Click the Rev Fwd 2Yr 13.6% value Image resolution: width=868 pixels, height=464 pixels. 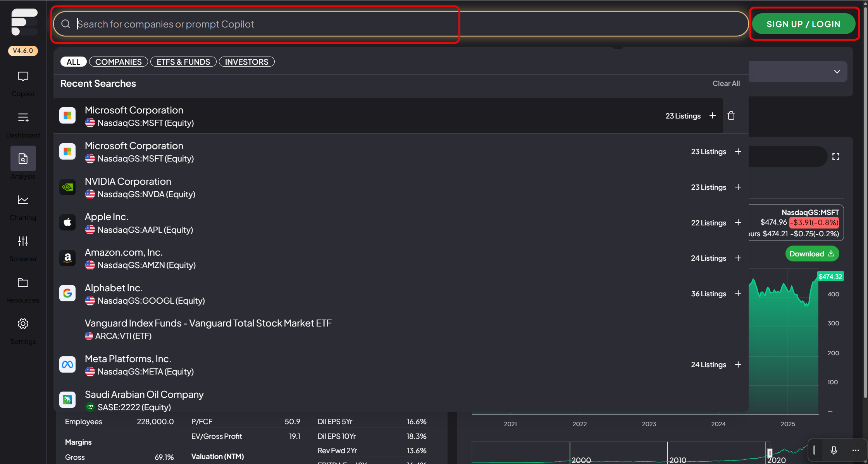(417, 450)
